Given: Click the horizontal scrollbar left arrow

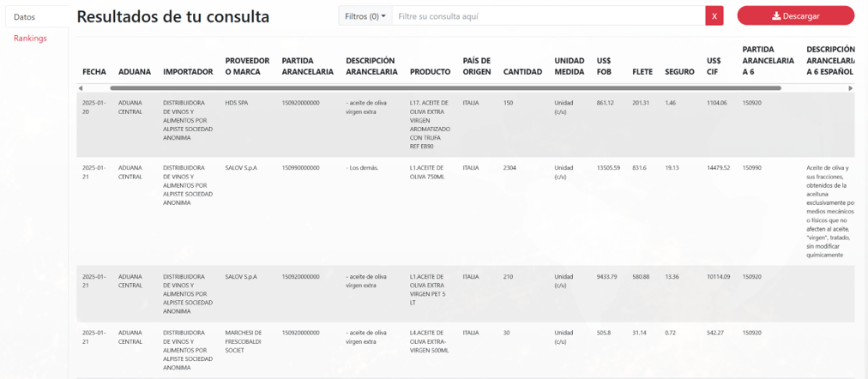Looking at the screenshot, I should [x=81, y=88].
